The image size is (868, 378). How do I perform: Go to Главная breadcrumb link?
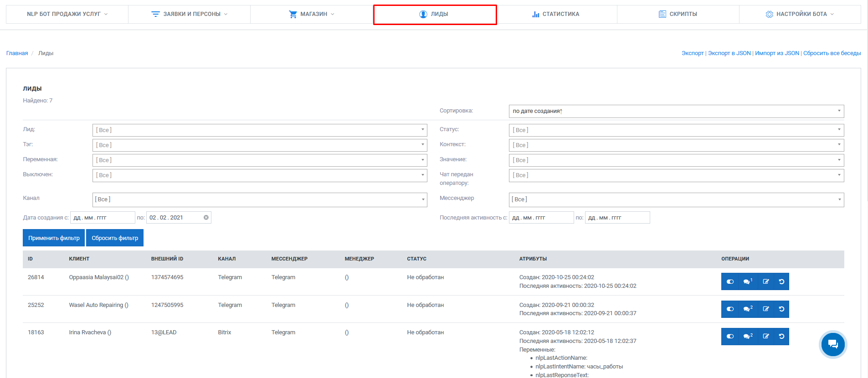click(x=17, y=53)
